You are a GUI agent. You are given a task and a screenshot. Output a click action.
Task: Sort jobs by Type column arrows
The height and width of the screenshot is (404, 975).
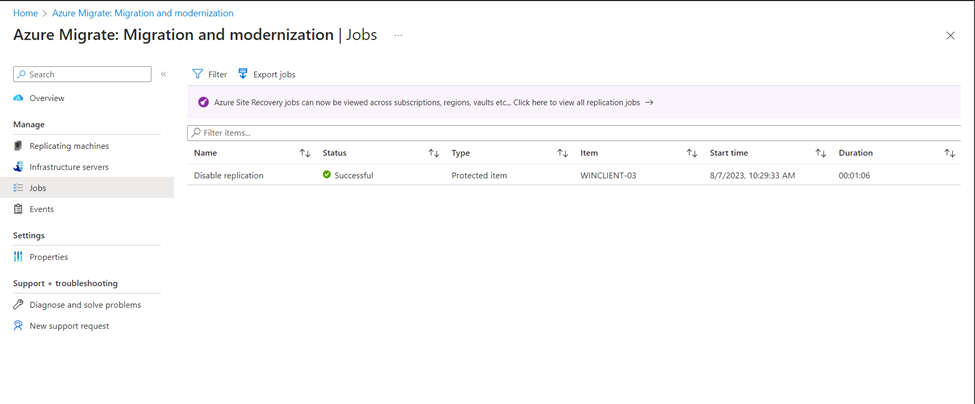point(563,153)
